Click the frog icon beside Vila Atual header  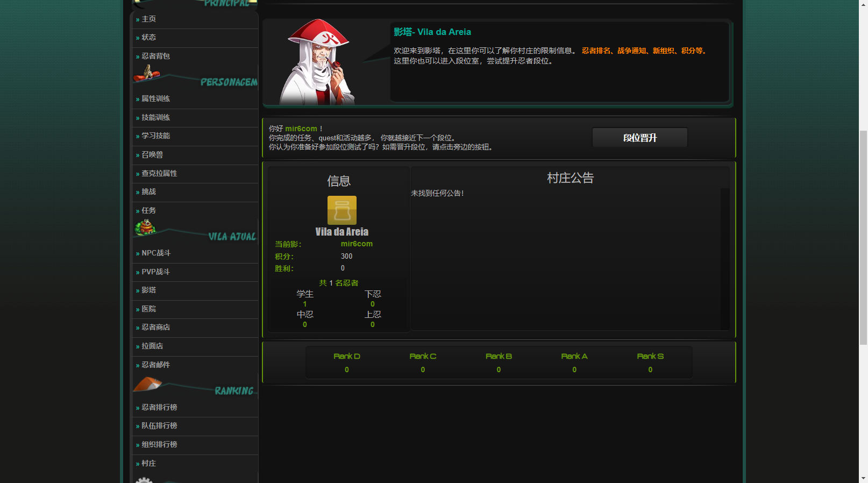coord(145,228)
